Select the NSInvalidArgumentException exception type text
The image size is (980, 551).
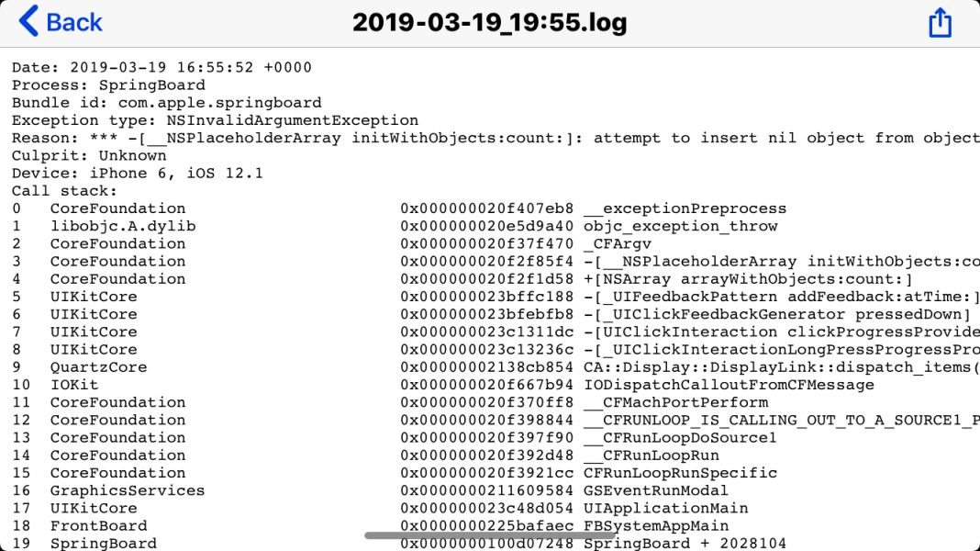point(292,120)
